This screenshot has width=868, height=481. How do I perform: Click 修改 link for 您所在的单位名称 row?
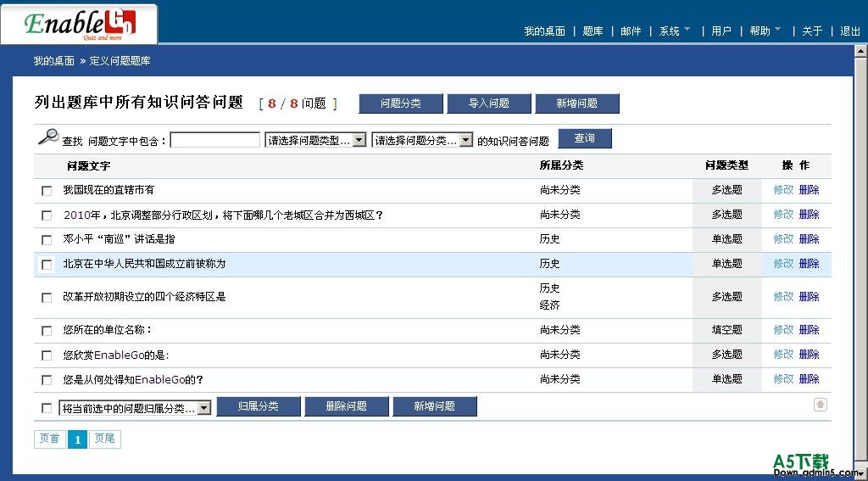(x=782, y=330)
